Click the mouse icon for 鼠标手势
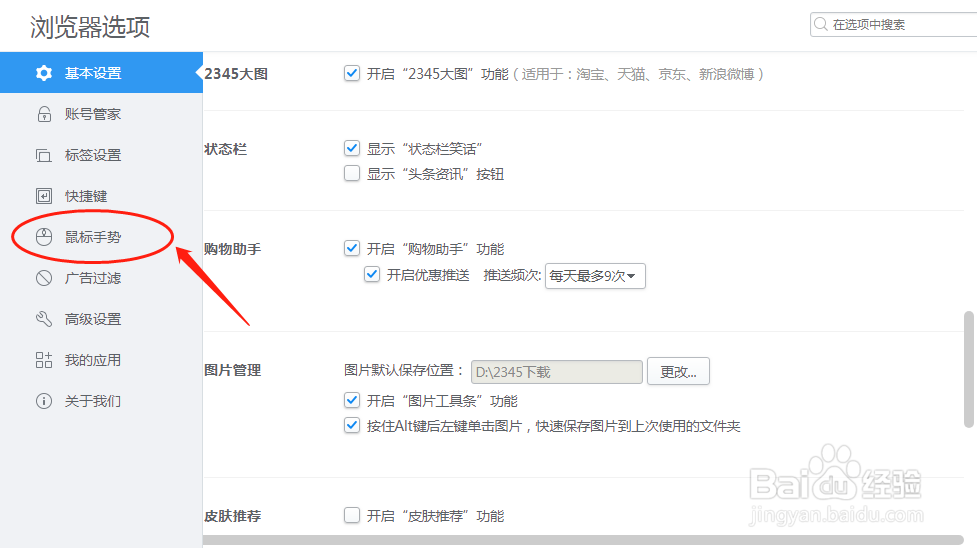The height and width of the screenshot is (548, 977). (44, 238)
